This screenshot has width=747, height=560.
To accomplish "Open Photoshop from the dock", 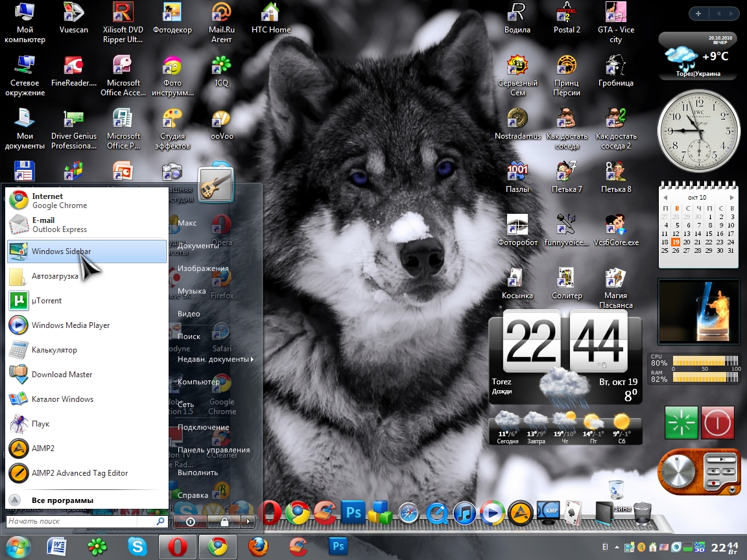I will [354, 512].
